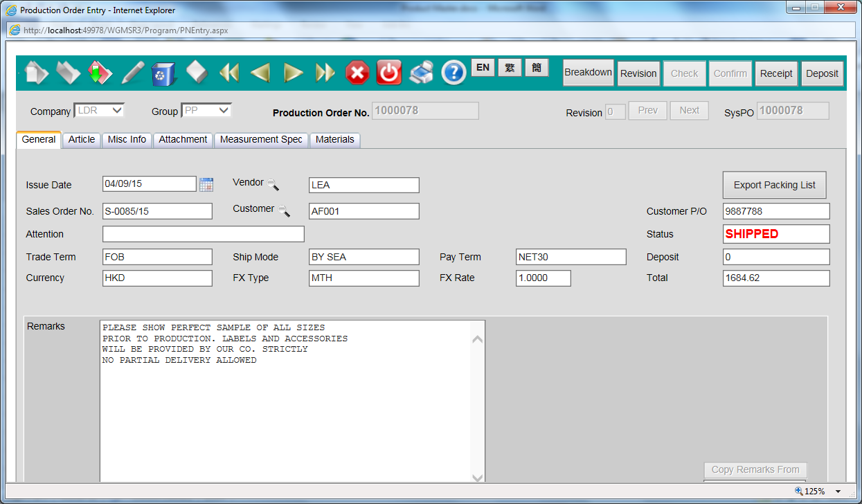Screen dimensions: 862x504
Task: Click the Confirm button
Action: coord(730,73)
